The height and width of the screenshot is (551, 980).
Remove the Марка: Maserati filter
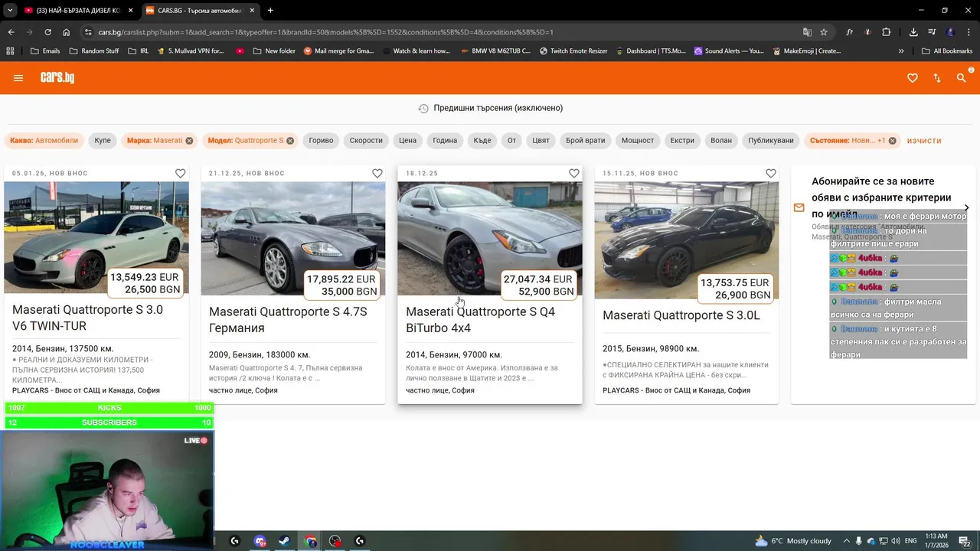tap(189, 141)
